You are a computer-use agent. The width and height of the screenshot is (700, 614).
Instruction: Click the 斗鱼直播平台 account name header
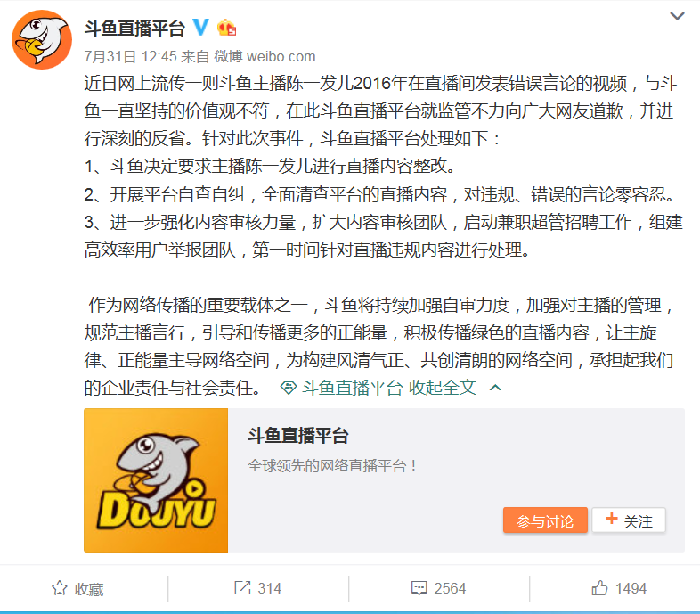[134, 29]
